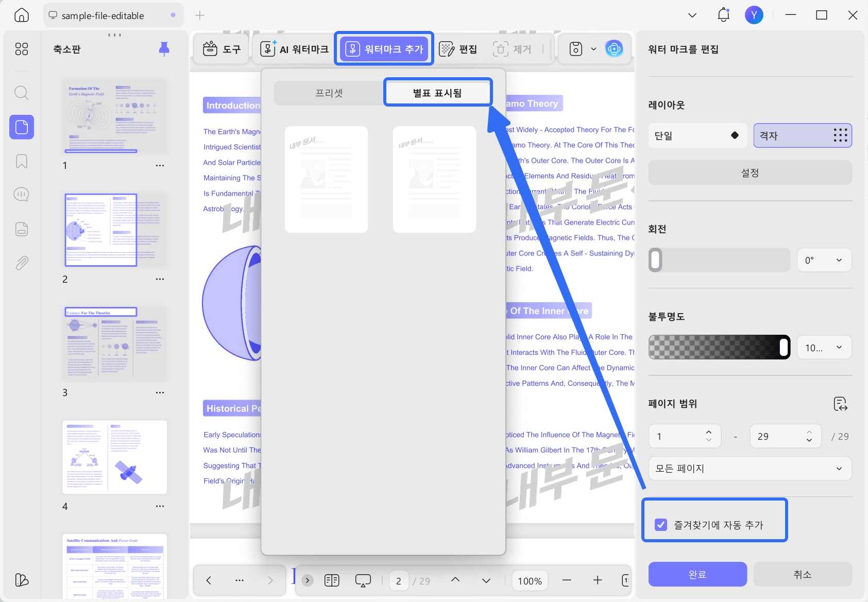Click the save icon in toolbar

click(576, 49)
